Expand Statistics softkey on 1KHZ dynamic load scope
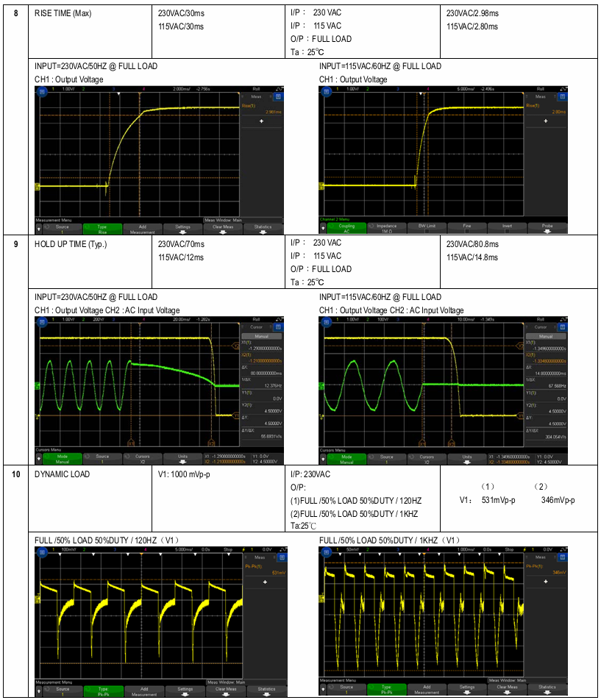Image resolution: width=601 pixels, height=700 pixels. (x=547, y=689)
